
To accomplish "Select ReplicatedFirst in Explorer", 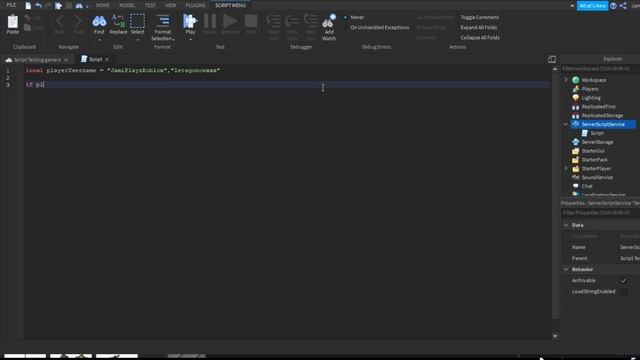I will coord(598,107).
